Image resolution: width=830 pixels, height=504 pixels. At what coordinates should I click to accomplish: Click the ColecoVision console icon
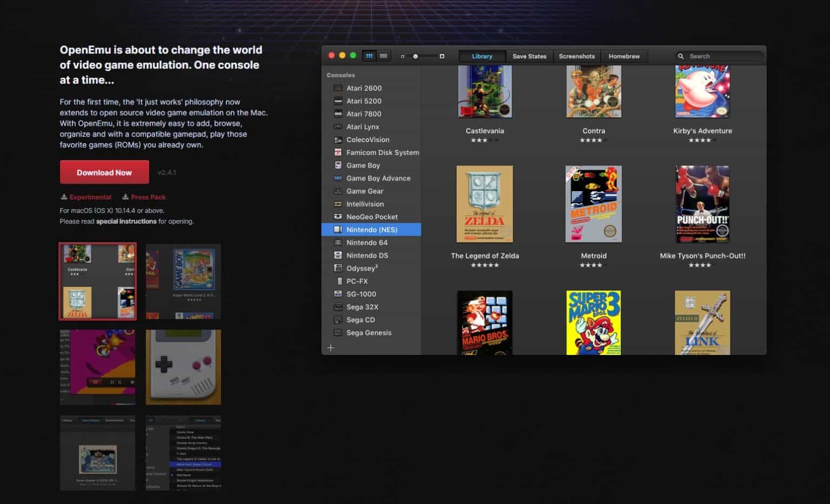coord(338,140)
